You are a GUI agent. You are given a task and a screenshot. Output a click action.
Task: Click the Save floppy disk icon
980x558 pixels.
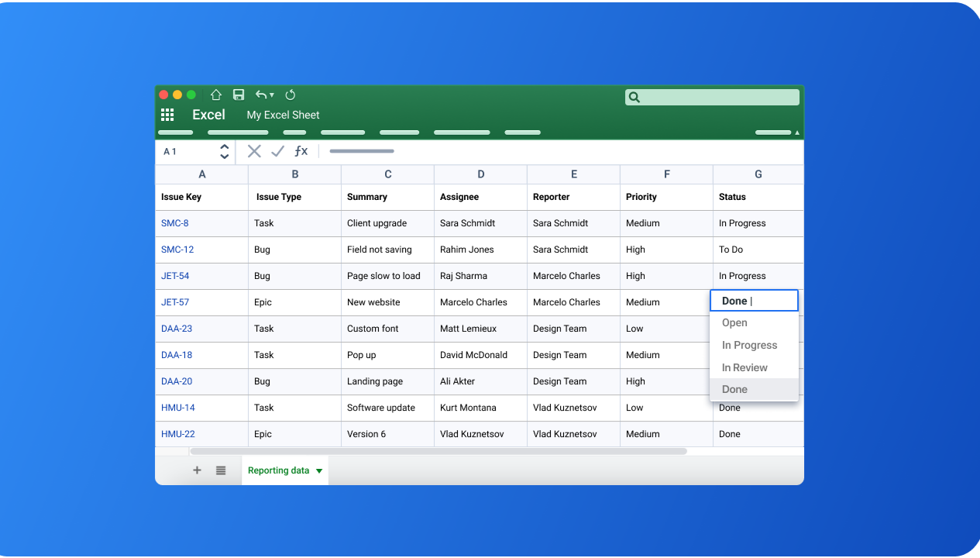coord(239,95)
